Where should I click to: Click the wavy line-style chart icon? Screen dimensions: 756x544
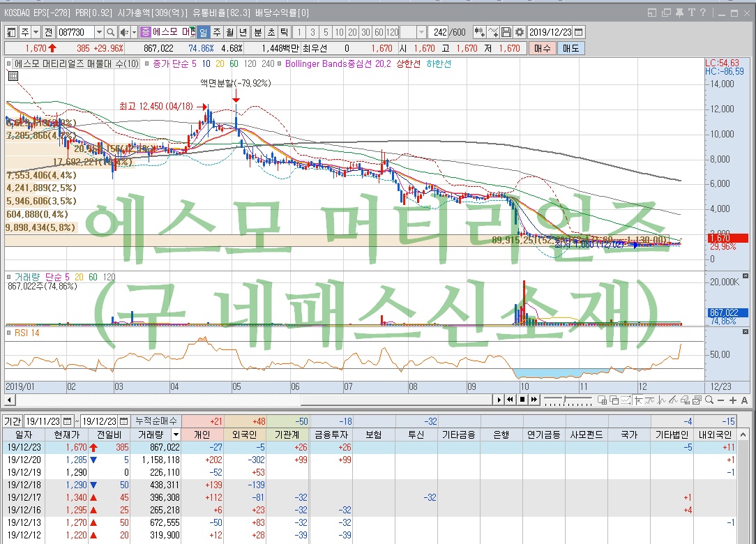point(649,400)
